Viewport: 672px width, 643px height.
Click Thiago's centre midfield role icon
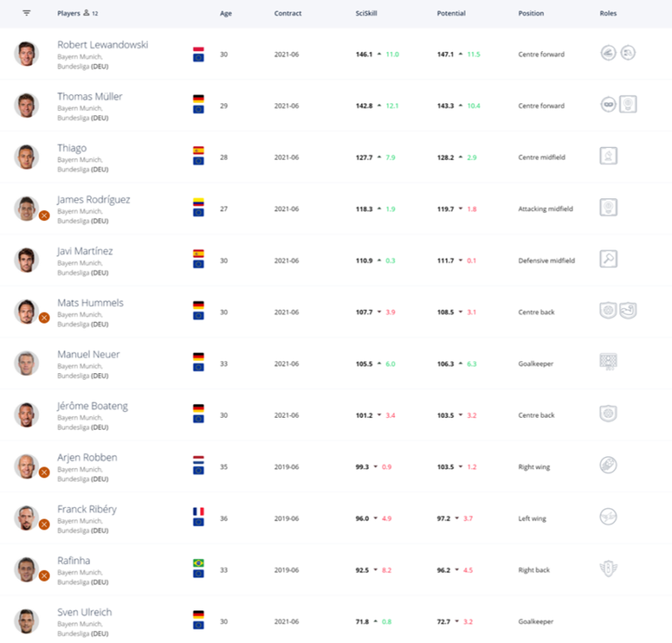[x=608, y=156]
